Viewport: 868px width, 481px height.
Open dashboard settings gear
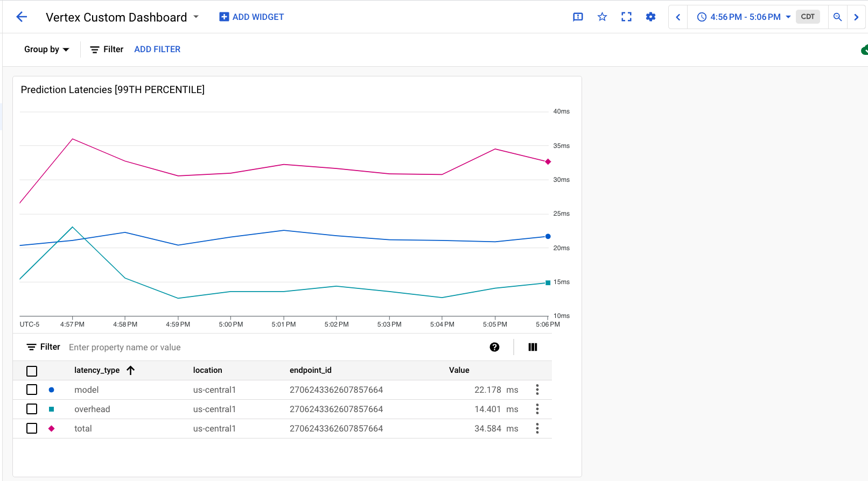tap(650, 17)
